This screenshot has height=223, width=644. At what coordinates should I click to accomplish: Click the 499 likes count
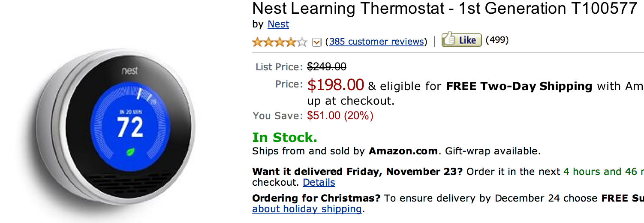tap(497, 40)
